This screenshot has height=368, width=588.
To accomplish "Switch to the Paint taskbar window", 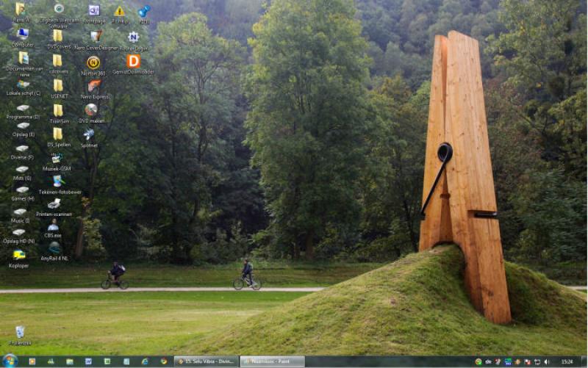I will click(272, 361).
